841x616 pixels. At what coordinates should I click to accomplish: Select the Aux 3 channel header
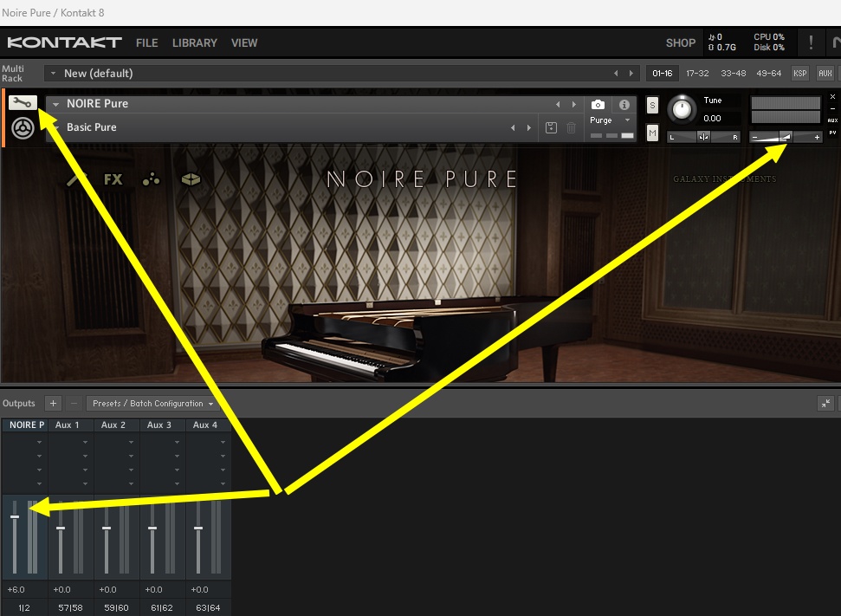click(x=163, y=425)
